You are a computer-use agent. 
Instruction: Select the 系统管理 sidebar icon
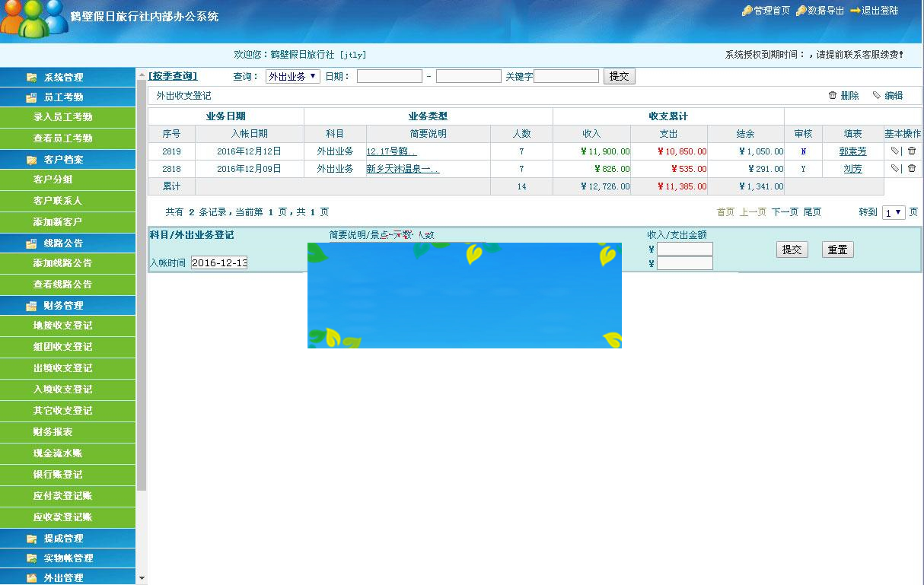tap(30, 77)
